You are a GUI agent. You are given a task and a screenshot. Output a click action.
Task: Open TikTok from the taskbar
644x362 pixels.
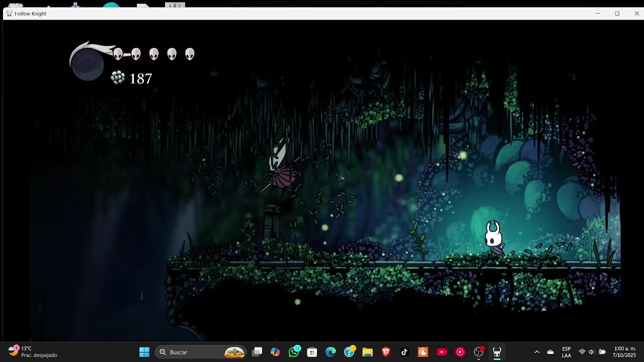(x=404, y=352)
